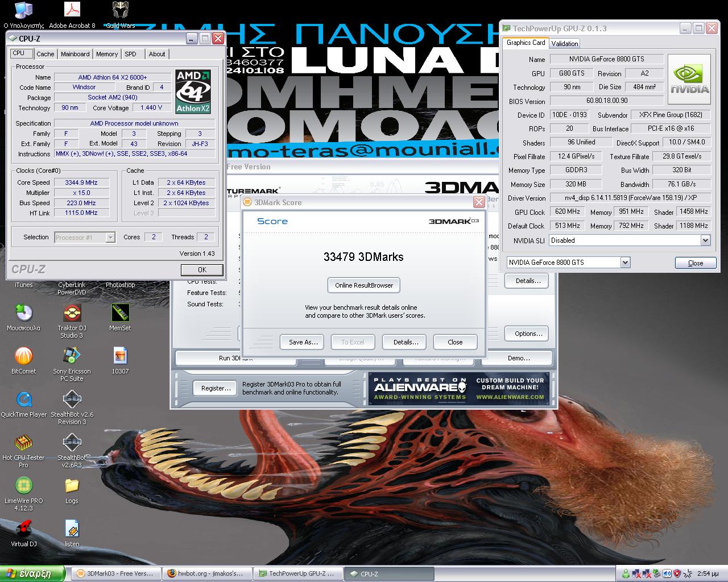Click the Driver Version field in GPU-Z
The width and height of the screenshot is (728, 582).
[x=630, y=198]
